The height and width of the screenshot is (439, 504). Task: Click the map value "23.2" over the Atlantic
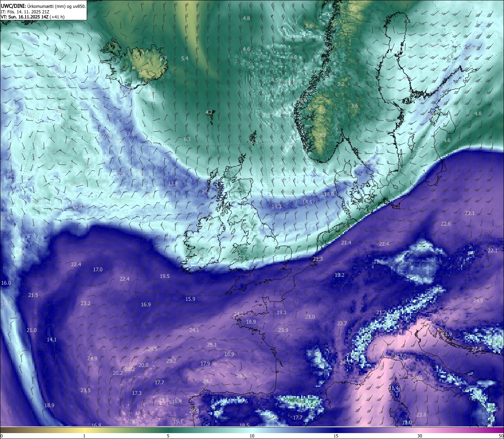pos(85,303)
